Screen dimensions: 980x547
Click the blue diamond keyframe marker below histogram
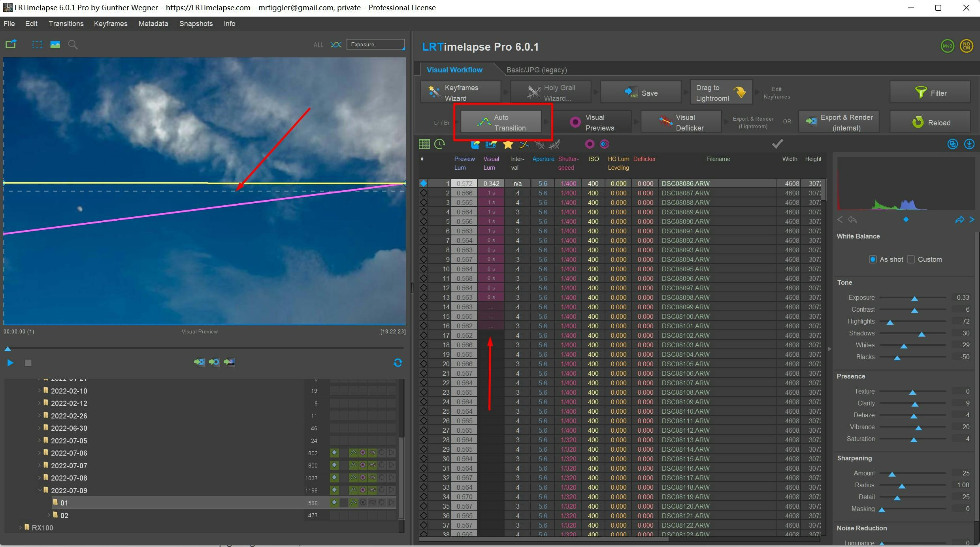(906, 220)
